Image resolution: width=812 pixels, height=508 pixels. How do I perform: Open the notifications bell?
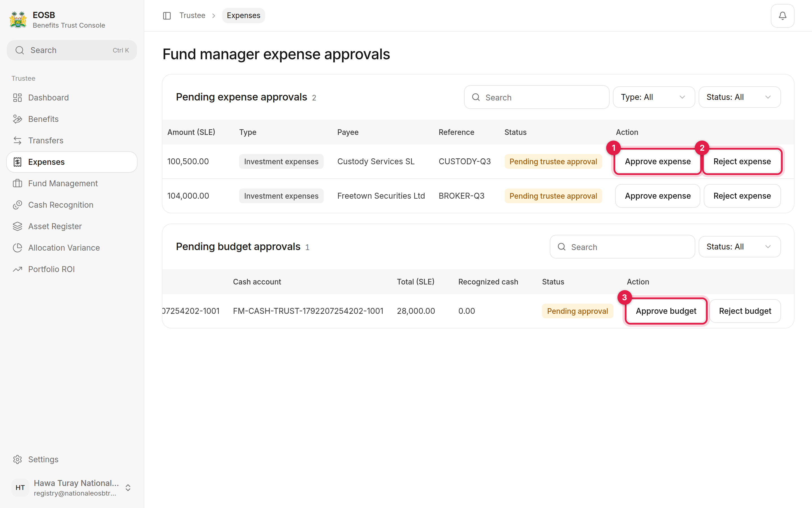(x=782, y=16)
